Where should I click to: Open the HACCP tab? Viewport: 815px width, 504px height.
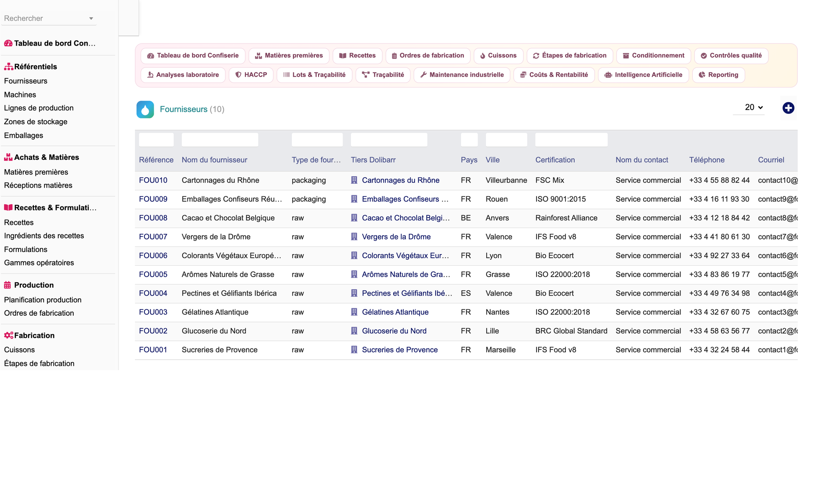(251, 75)
